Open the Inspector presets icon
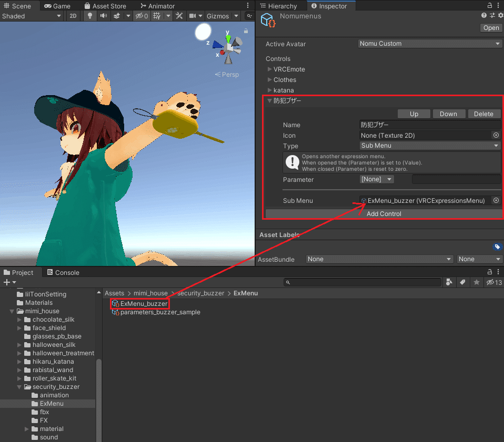Screen dimensions: 504x442 tap(492, 15)
